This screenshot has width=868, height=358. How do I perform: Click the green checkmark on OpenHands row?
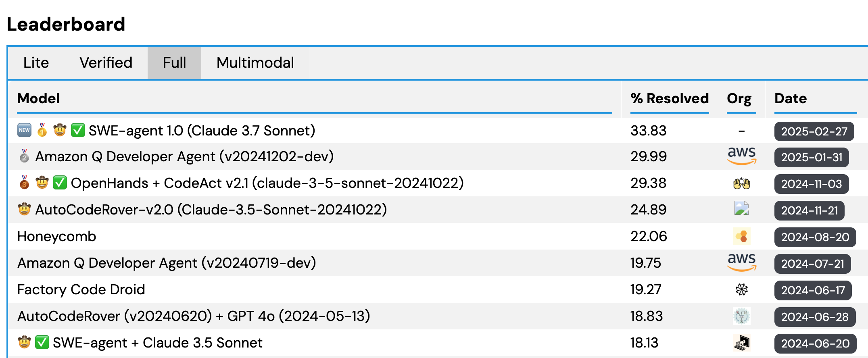point(60,183)
